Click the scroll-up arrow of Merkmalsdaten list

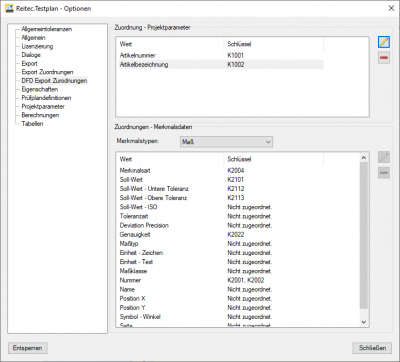[364, 158]
